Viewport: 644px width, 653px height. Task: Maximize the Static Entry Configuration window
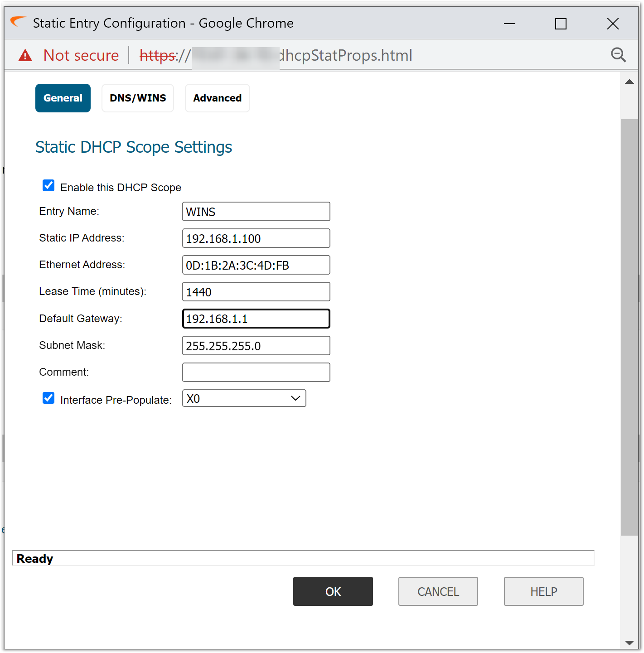561,24
